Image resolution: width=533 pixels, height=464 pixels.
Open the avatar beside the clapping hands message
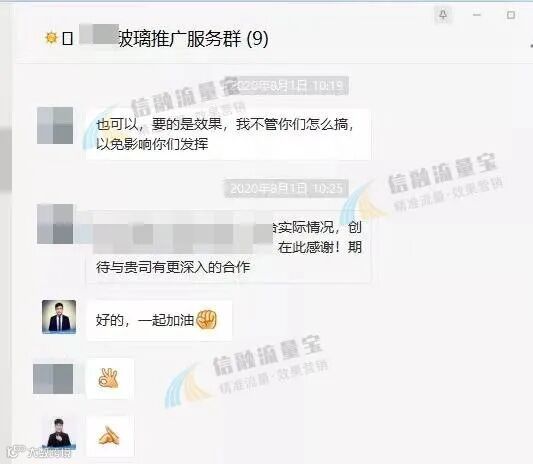tap(59, 434)
